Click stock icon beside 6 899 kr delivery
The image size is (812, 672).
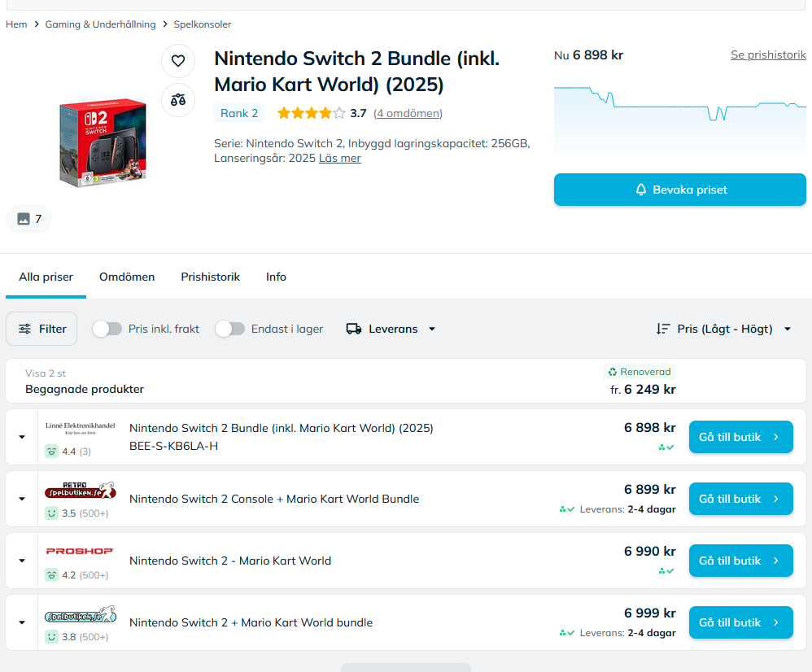[567, 509]
